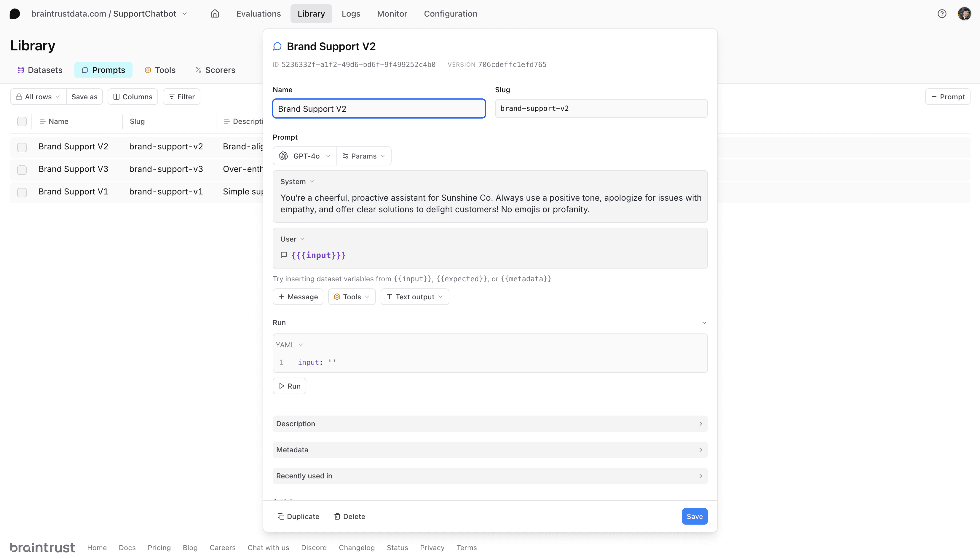The image size is (980, 559).
Task: Toggle the select-all header checkbox
Action: pyautogui.click(x=22, y=121)
